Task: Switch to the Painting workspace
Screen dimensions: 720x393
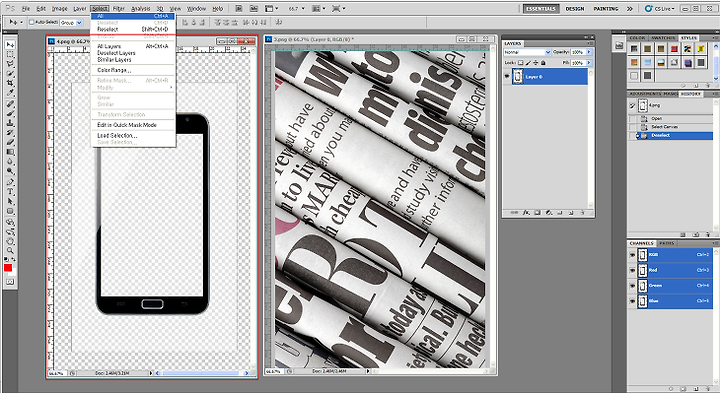Action: pyautogui.click(x=606, y=8)
